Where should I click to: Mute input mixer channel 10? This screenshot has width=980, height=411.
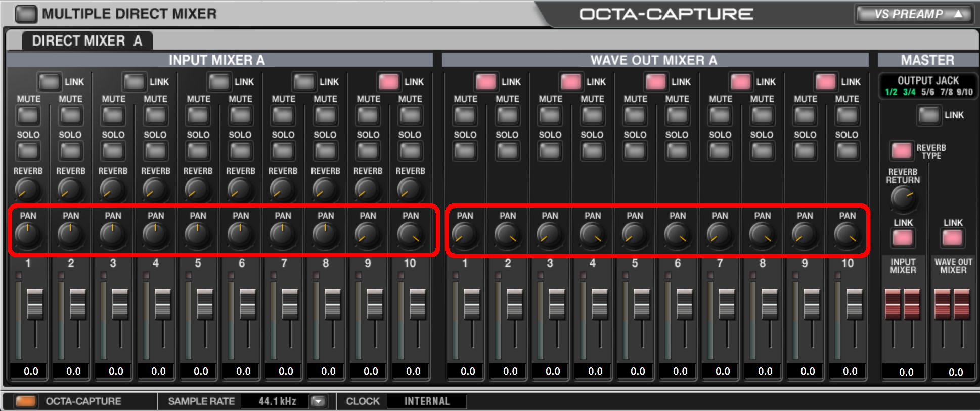(x=410, y=116)
